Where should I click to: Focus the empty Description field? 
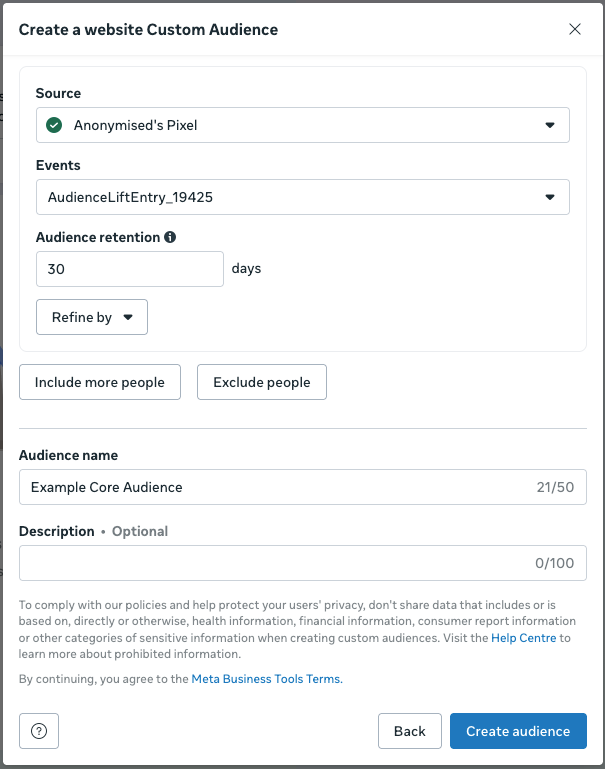pyautogui.click(x=270, y=563)
